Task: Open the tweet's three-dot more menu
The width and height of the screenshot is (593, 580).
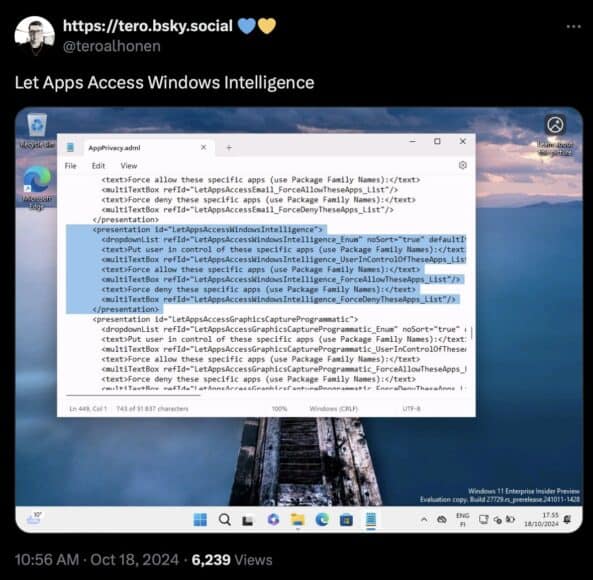Action: point(573,26)
